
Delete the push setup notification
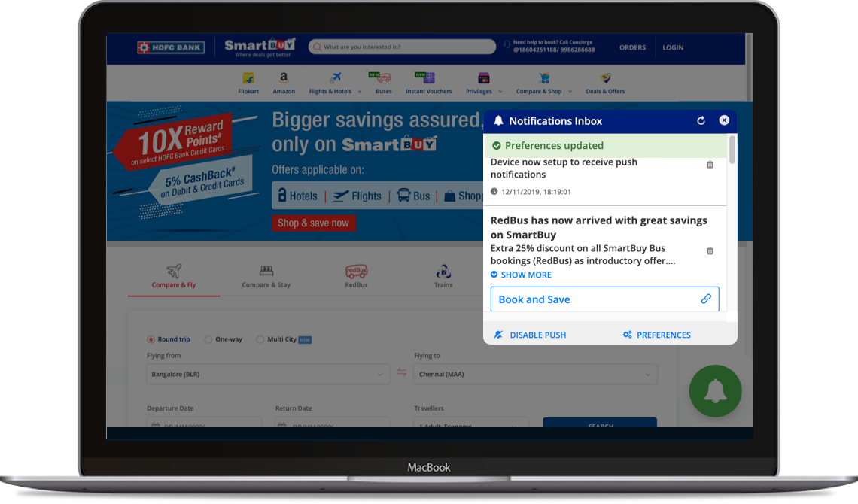[x=710, y=165]
